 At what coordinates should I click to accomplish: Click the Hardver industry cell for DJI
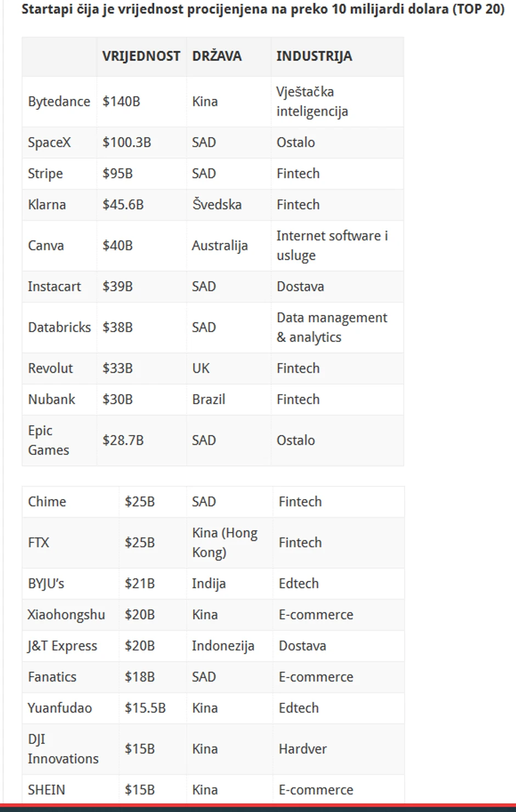pos(302,749)
